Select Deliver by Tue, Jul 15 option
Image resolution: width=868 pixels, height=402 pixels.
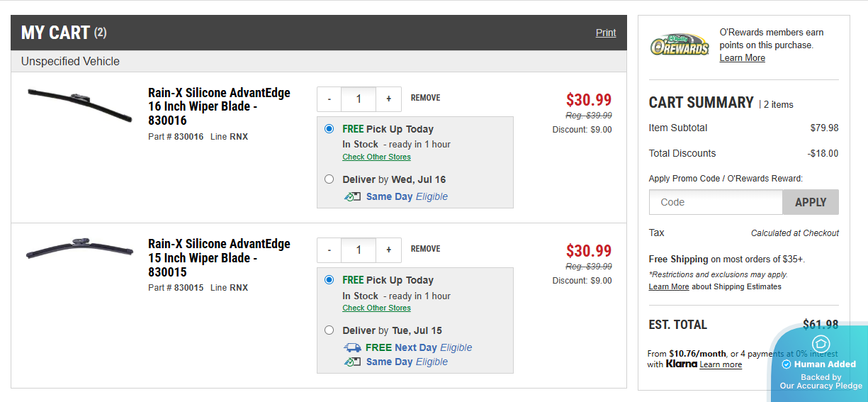pyautogui.click(x=329, y=330)
